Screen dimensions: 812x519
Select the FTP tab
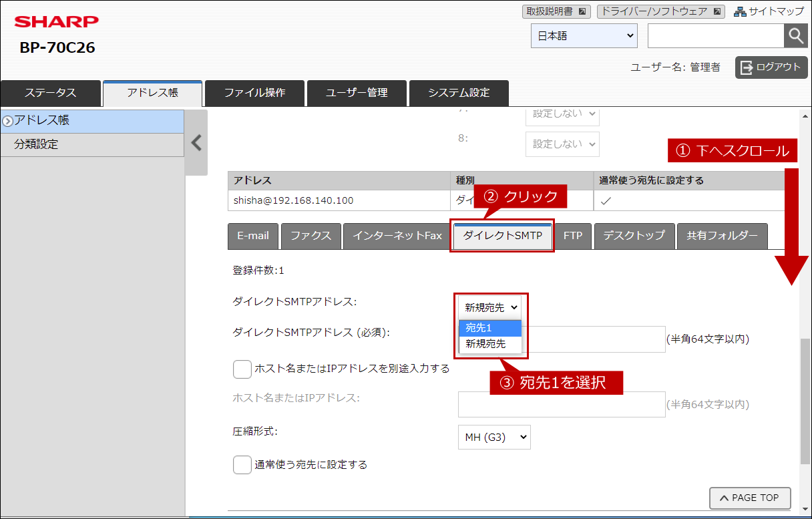pyautogui.click(x=573, y=236)
